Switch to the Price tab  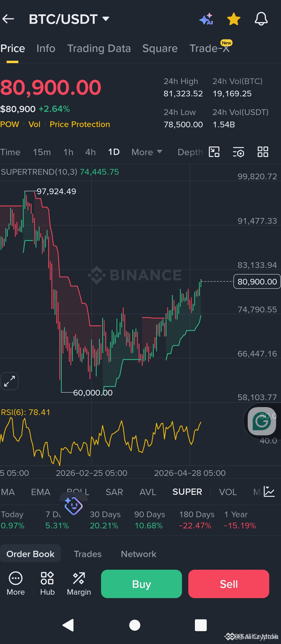pyautogui.click(x=13, y=48)
